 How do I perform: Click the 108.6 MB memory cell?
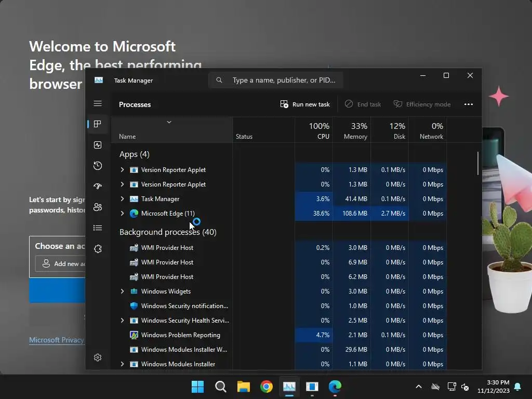coord(352,214)
